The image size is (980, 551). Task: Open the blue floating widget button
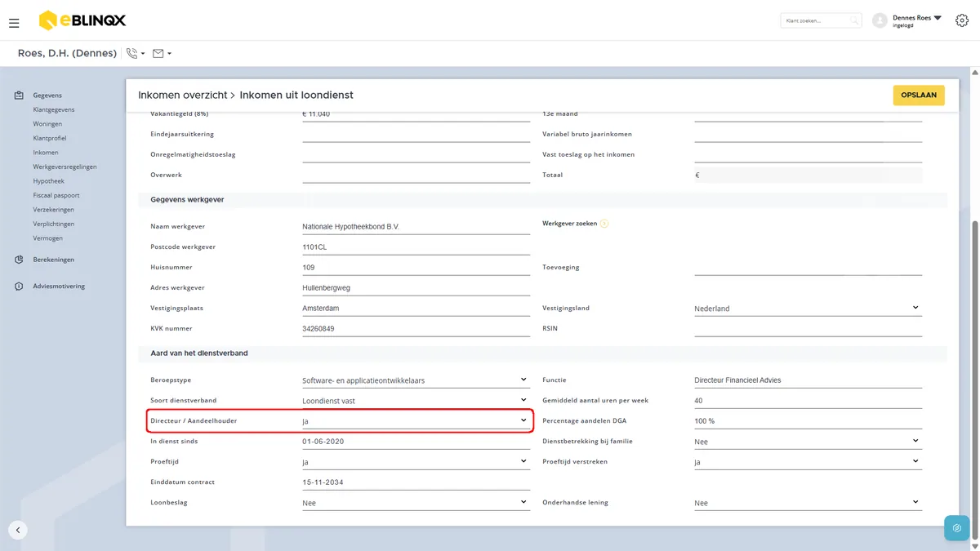[956, 528]
